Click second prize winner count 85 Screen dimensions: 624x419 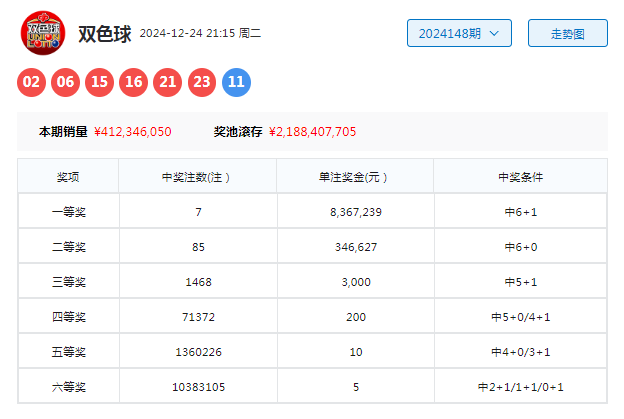[198, 247]
